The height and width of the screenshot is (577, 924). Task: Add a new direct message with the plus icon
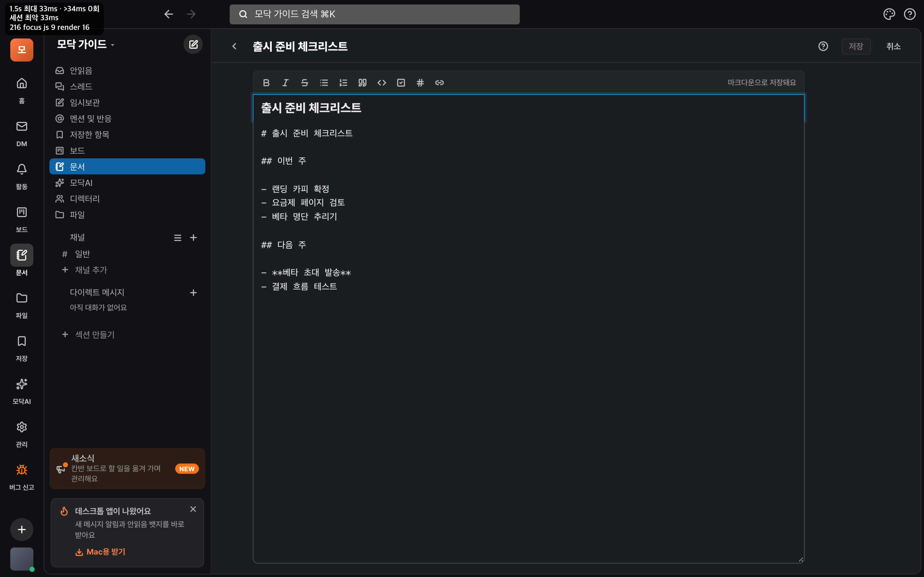click(193, 293)
